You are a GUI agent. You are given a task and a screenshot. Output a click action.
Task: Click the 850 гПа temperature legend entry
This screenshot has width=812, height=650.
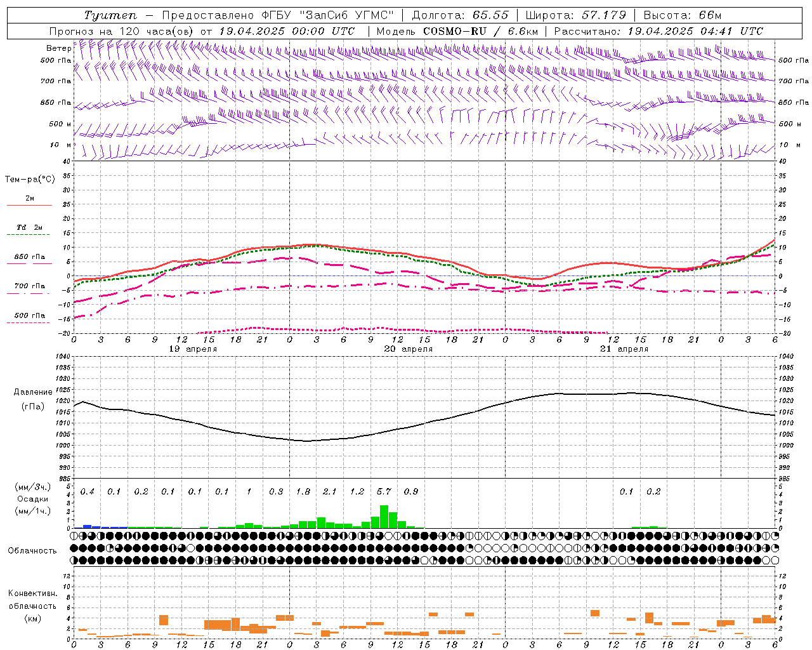click(x=30, y=257)
